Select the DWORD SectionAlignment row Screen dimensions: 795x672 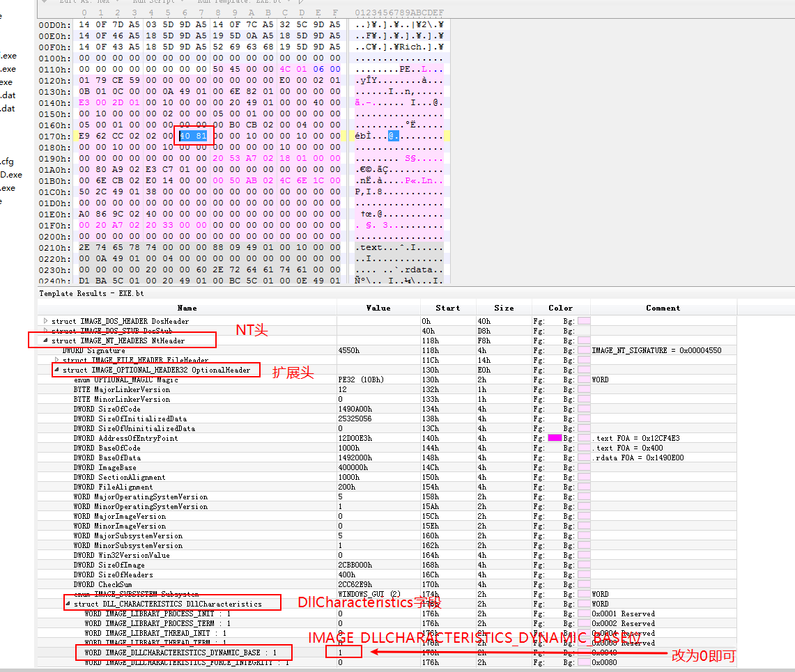[387, 477]
